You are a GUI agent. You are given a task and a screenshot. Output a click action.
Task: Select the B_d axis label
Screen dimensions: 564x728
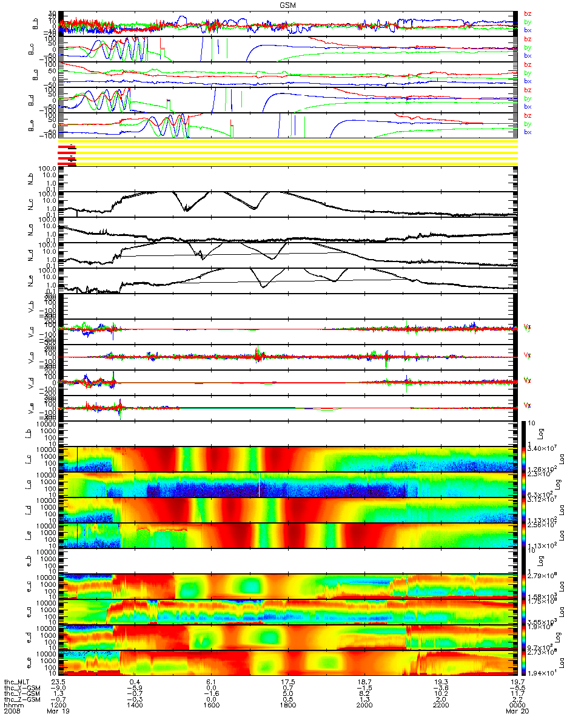point(30,99)
